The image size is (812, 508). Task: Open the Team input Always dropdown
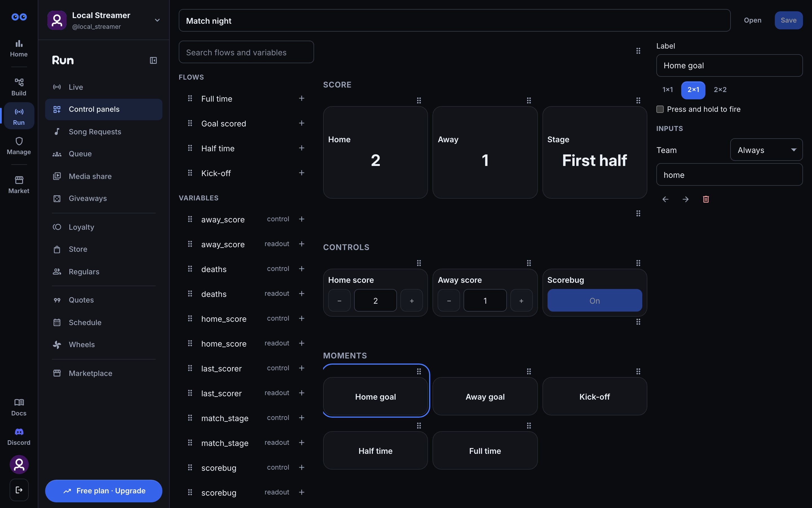(766, 150)
